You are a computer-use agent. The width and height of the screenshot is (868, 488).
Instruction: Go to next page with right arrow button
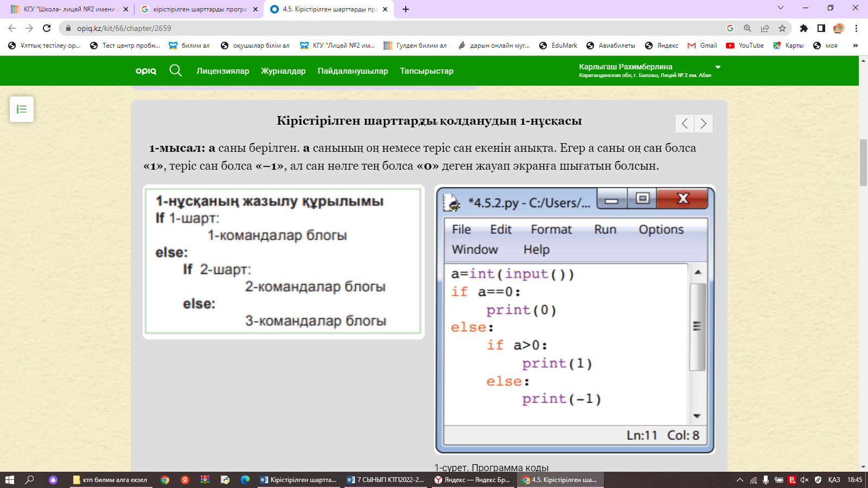704,124
